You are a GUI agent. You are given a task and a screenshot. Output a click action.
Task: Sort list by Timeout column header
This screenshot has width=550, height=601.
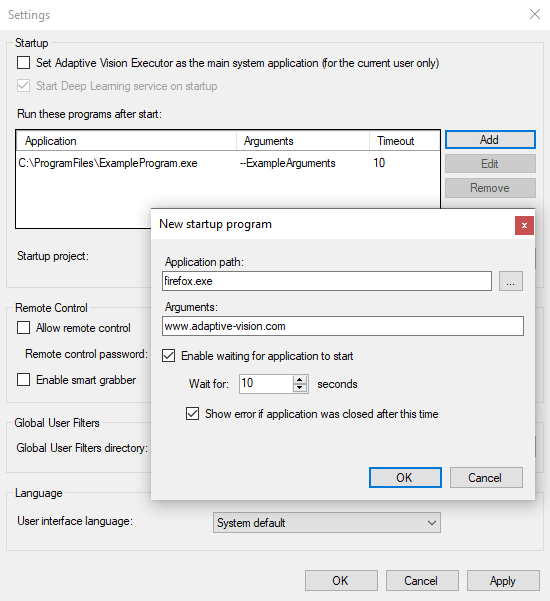click(x=404, y=141)
